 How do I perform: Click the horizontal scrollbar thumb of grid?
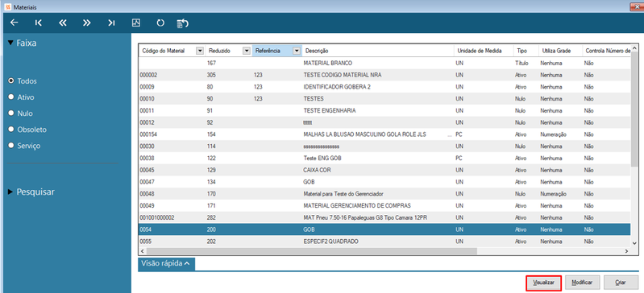point(311,250)
